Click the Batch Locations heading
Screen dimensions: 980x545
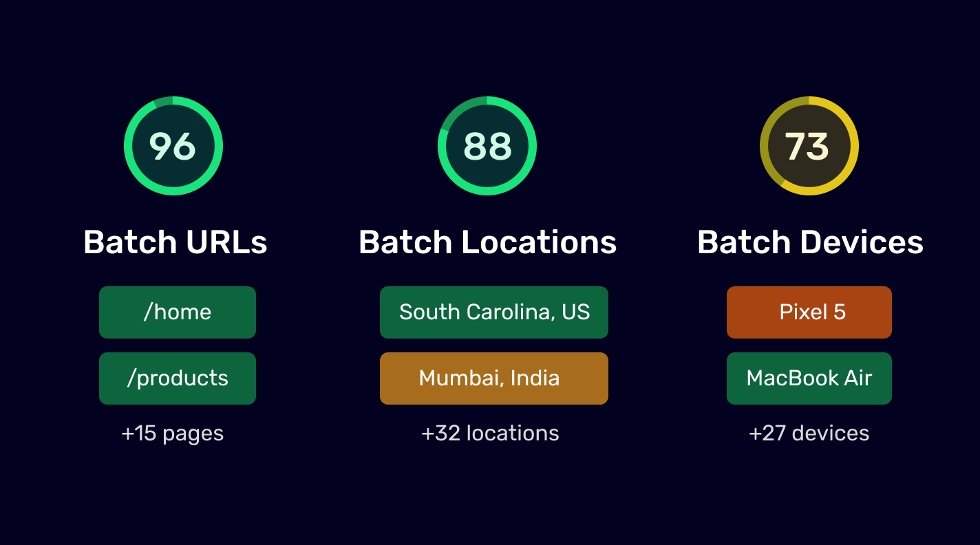click(x=487, y=242)
